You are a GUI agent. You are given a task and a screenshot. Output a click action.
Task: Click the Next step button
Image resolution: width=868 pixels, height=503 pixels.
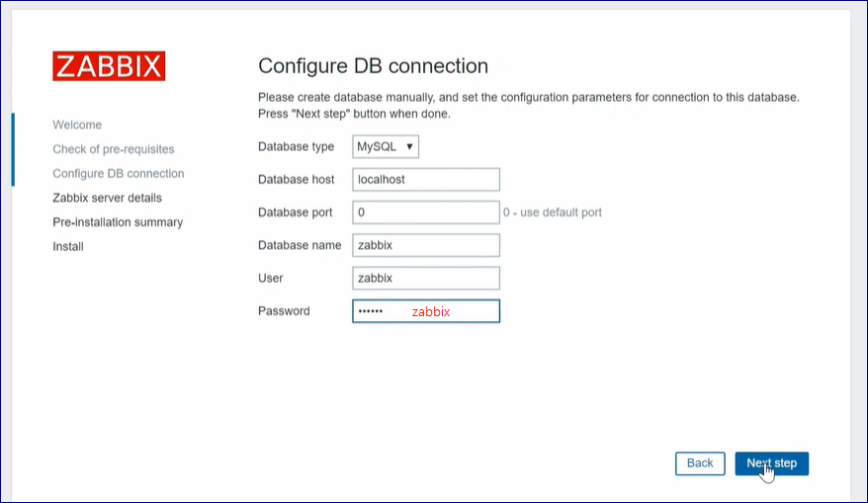(772, 463)
